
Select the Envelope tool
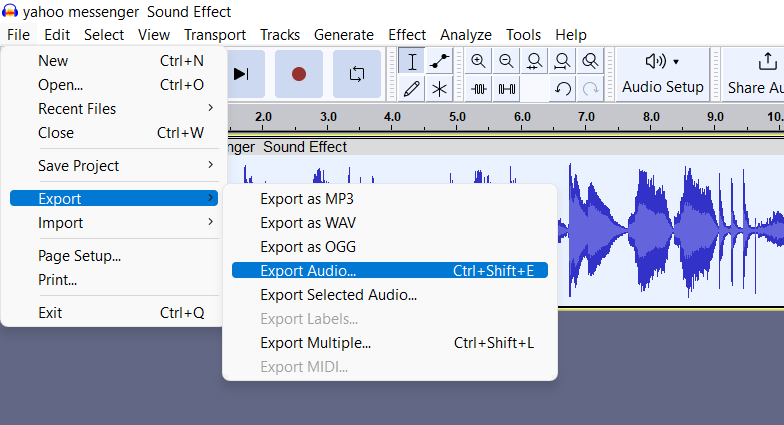pos(439,61)
